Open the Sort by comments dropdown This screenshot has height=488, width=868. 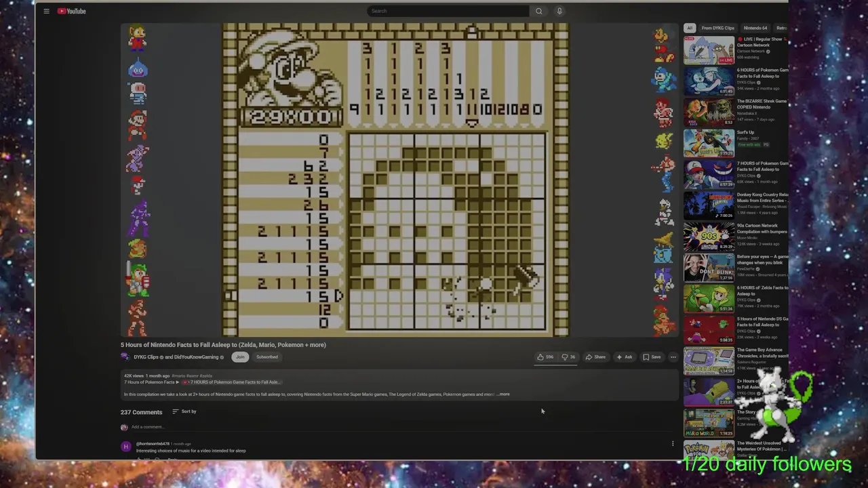point(184,411)
